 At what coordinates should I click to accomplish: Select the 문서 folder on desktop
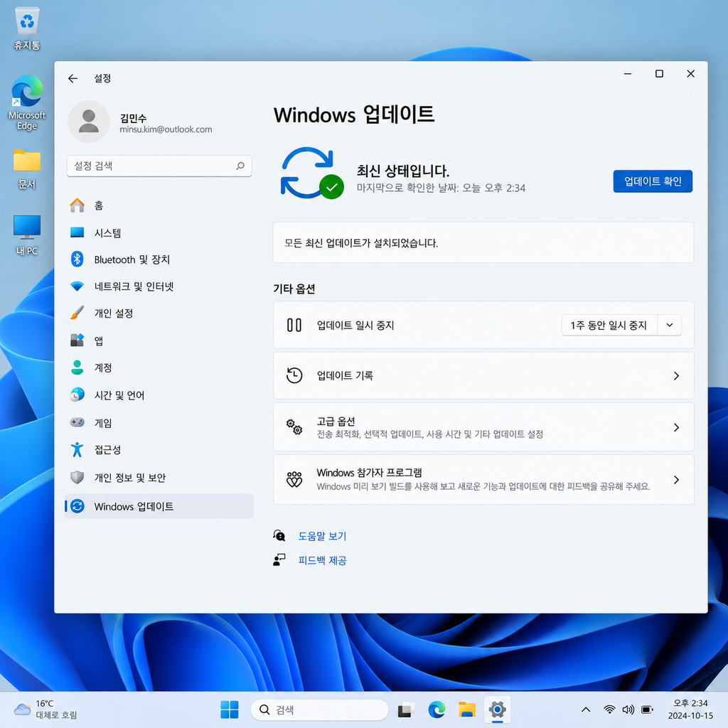[x=27, y=169]
